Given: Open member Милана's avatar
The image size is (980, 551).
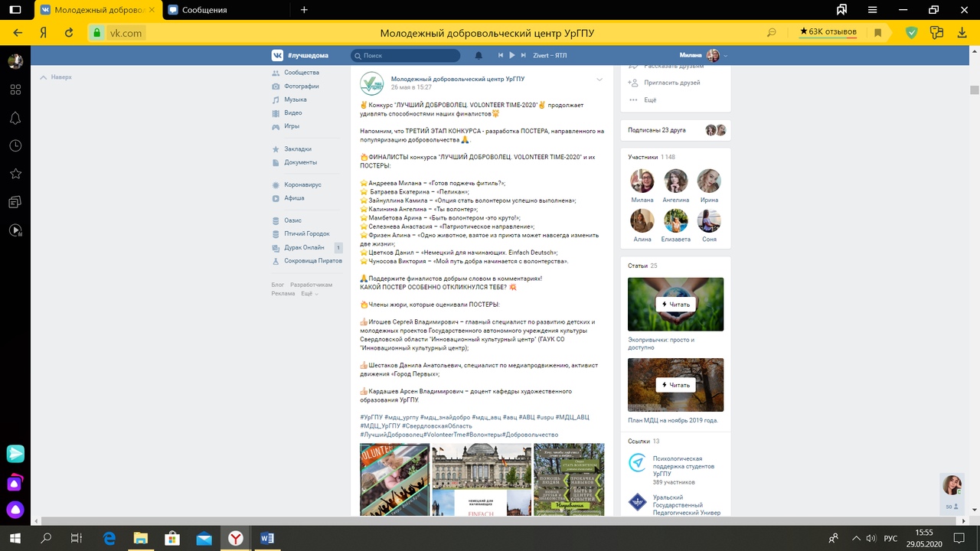Looking at the screenshot, I should point(642,181).
